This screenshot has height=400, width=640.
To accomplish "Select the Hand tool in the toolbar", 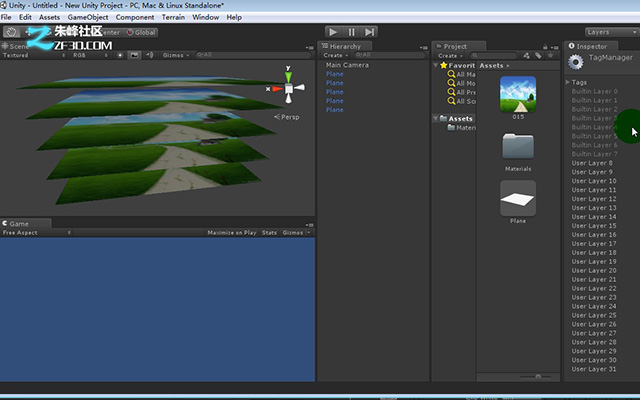I will pos(11,32).
